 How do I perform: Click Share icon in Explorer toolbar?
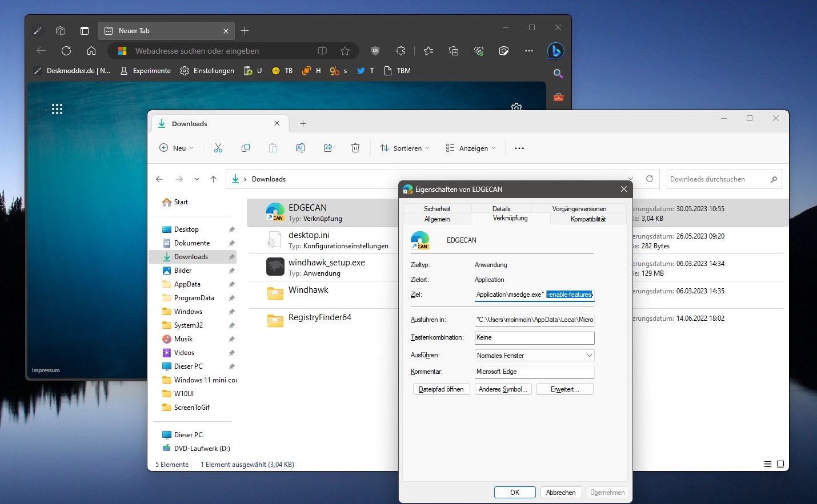(x=328, y=148)
